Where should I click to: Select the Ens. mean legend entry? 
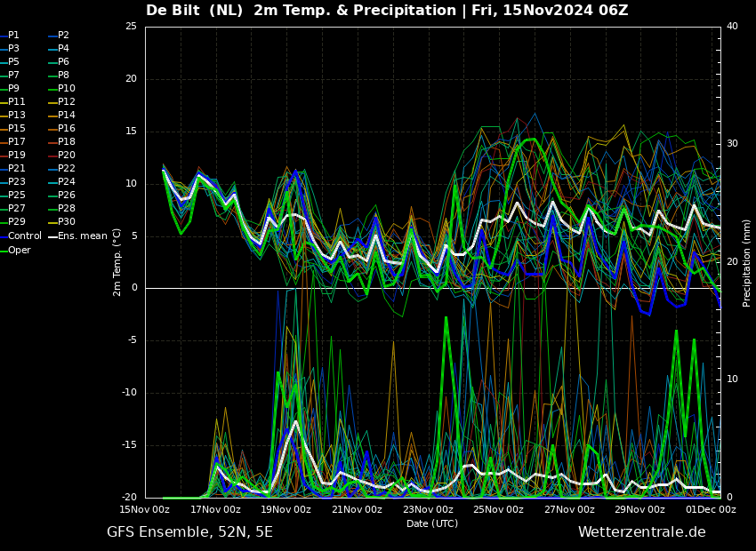82,236
